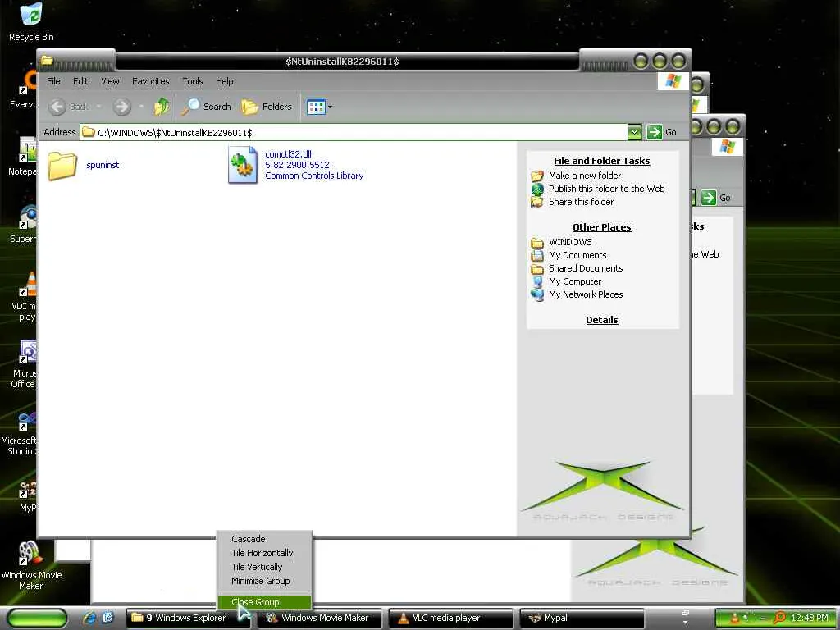Click Publish this folder to the Web
Screen dimensions: 840x630
[606, 189]
